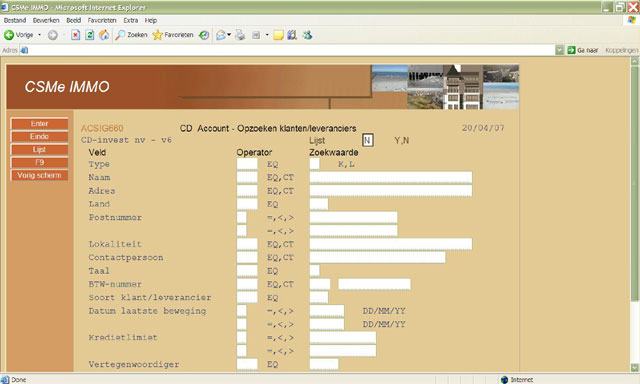640x384 pixels.
Task: Click the CSMe IMMO banner title
Action: (x=67, y=87)
